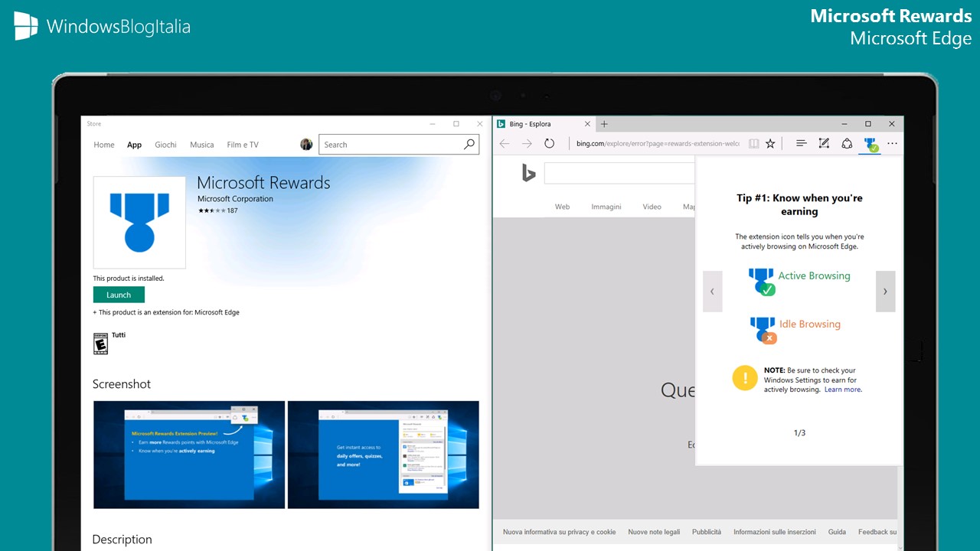
Task: Click the ESRB rating icon
Action: (100, 344)
